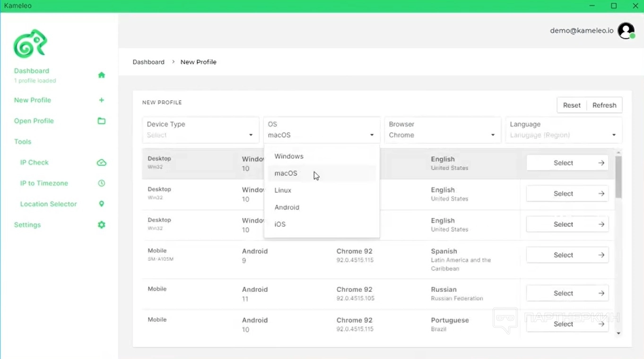Screen dimensions: 644x359
Task: Open the Browser dropdown showing Chrome
Action: (x=442, y=130)
